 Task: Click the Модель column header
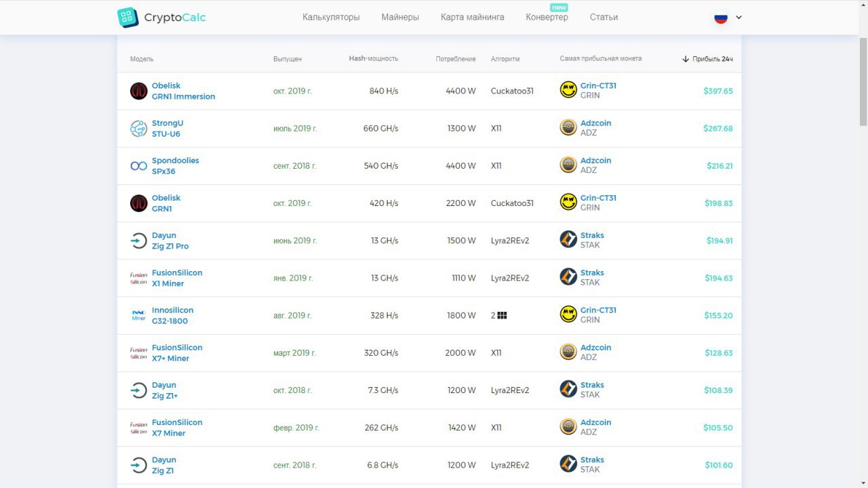click(142, 59)
